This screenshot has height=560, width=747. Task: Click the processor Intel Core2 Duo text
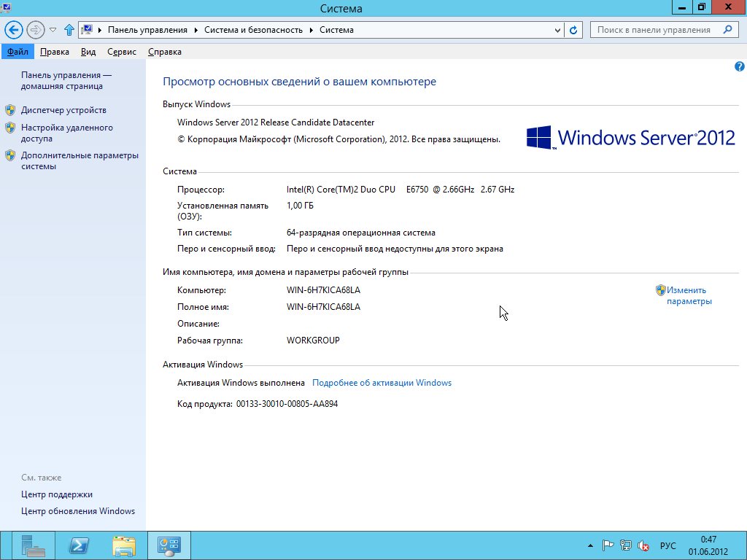click(x=400, y=190)
